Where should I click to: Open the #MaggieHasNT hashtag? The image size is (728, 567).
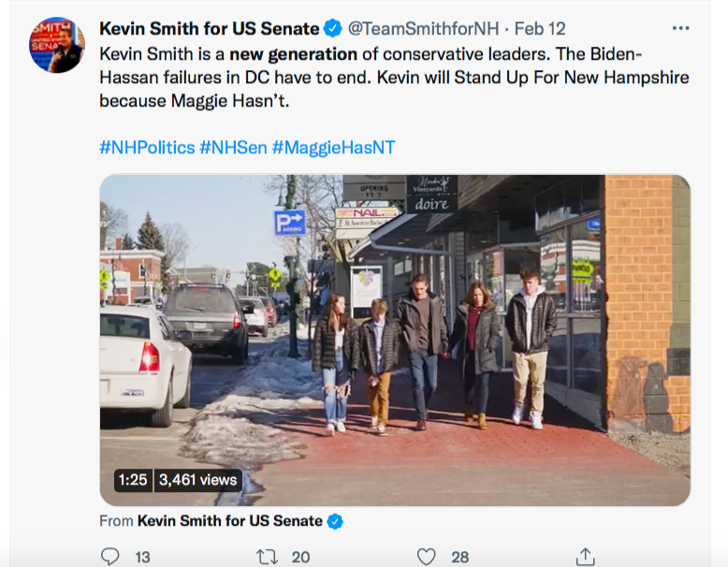point(333,147)
